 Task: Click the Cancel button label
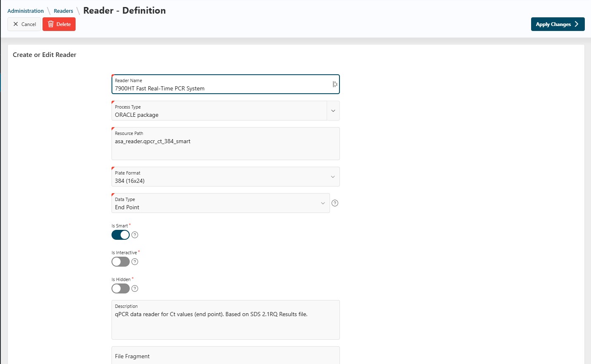click(x=29, y=24)
